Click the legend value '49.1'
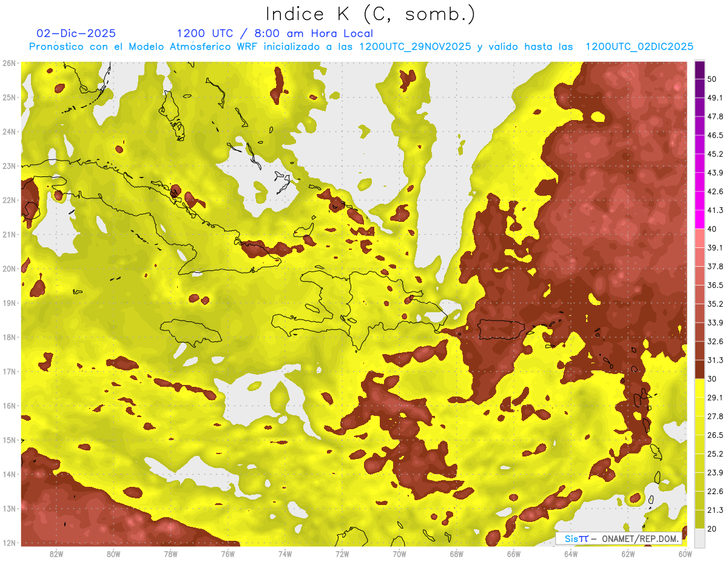The image size is (728, 562). [x=715, y=98]
